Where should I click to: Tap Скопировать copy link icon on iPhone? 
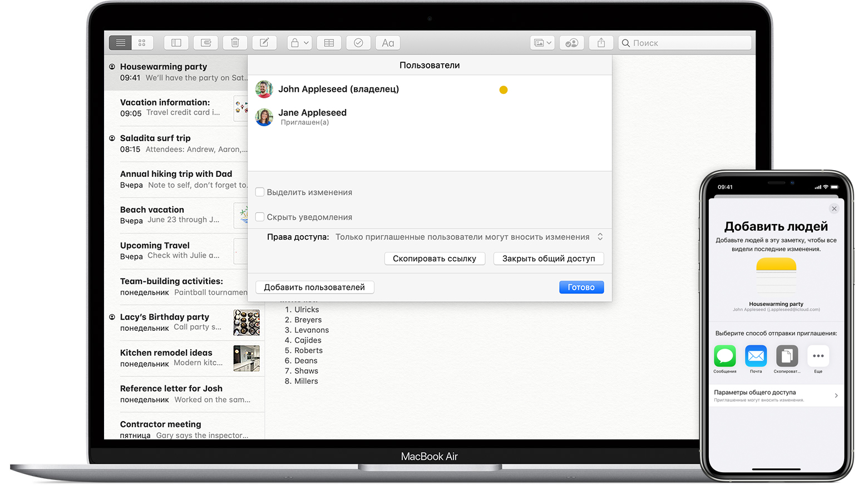[x=787, y=356]
